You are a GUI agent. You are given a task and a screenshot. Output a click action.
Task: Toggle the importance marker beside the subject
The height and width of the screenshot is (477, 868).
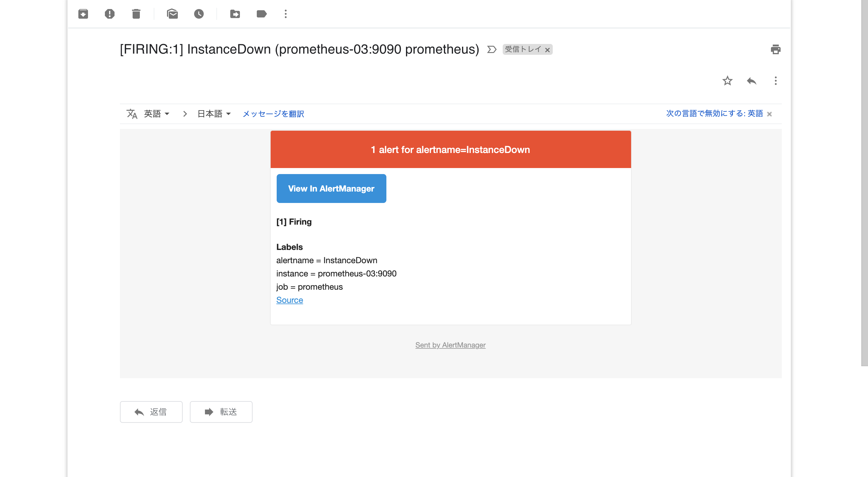(492, 49)
